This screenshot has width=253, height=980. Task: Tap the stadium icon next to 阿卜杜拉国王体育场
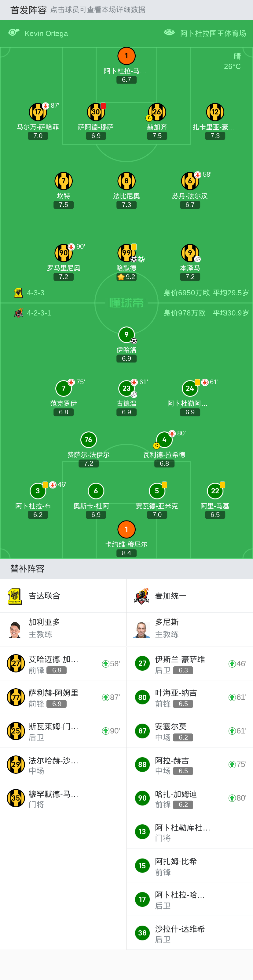pos(169,33)
